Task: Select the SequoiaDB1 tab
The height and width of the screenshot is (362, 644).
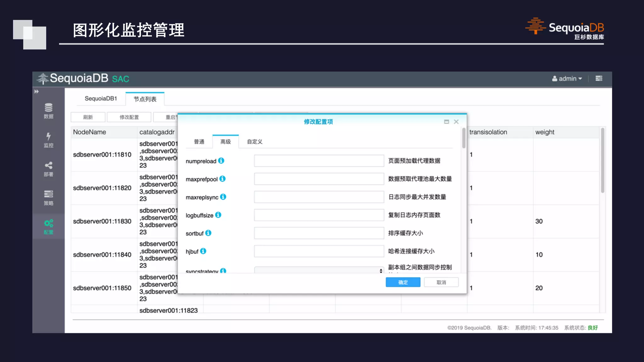Action: 101,99
